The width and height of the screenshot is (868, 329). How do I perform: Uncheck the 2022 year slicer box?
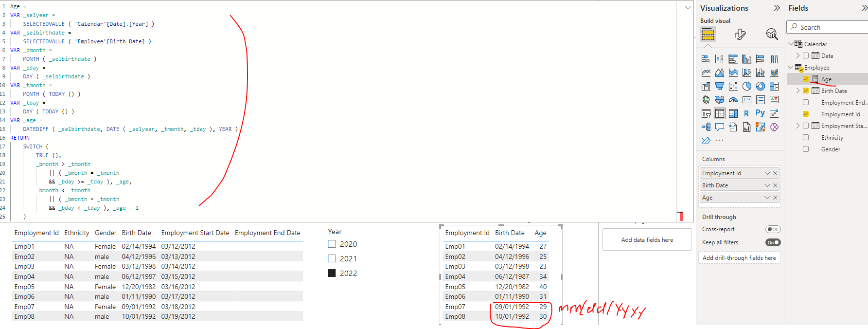coord(332,273)
